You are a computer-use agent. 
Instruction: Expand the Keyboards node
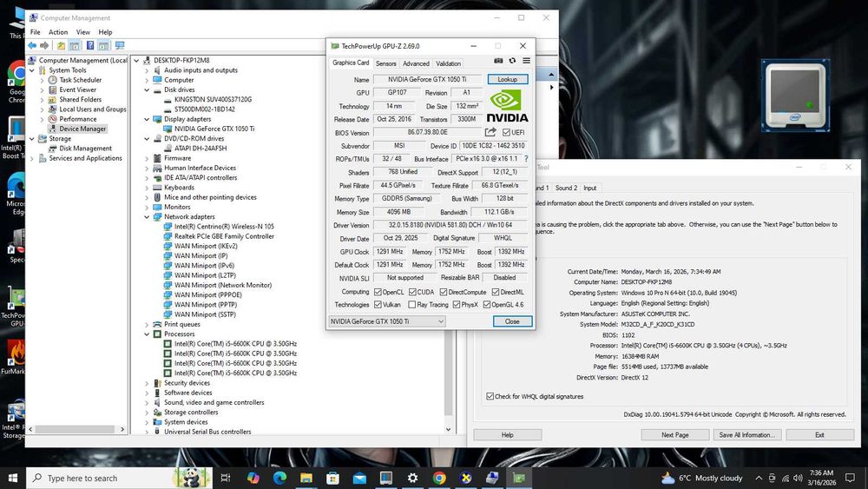[147, 188]
